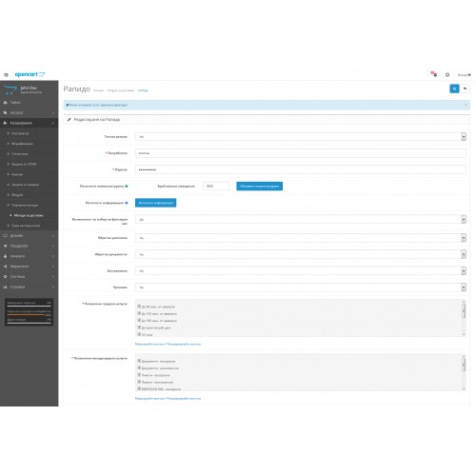Image resolution: width=476 pixels, height=476 pixels.
Task: Toggle the Документи - експресна checkbox
Action: pos(139,361)
